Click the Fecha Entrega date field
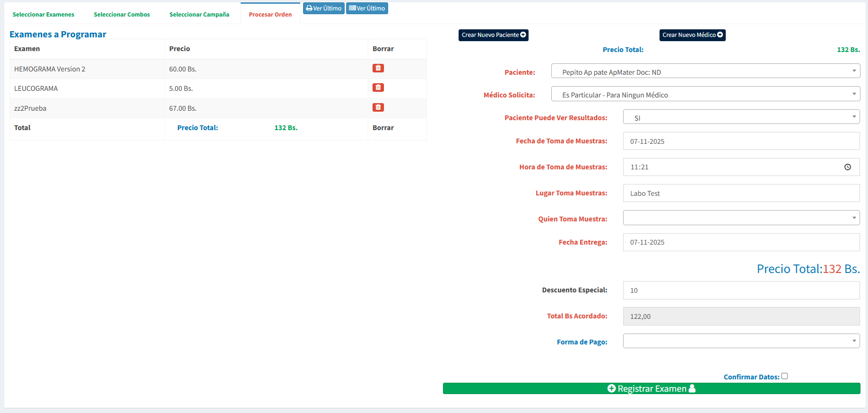Image resolution: width=868 pixels, height=413 pixels. click(741, 242)
